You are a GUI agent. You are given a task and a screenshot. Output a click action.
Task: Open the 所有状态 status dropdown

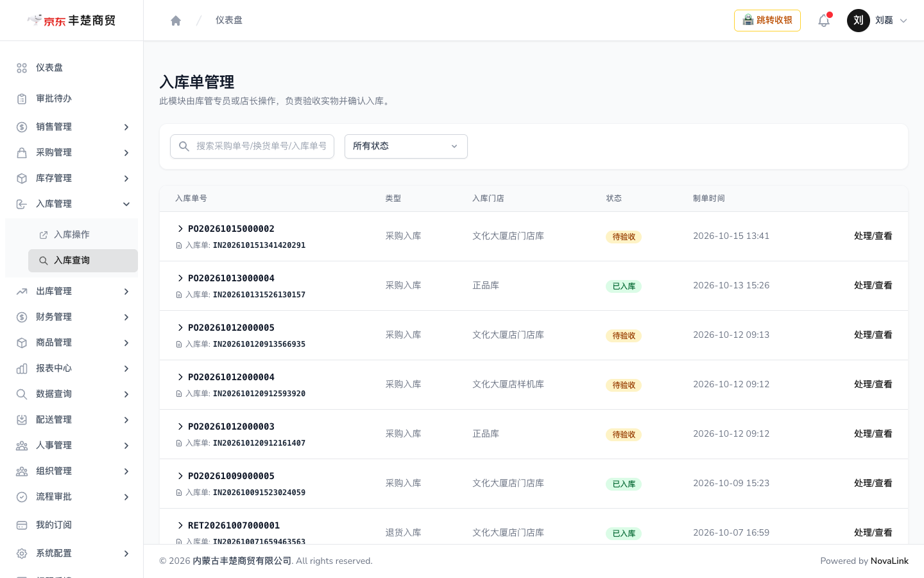[x=406, y=146]
